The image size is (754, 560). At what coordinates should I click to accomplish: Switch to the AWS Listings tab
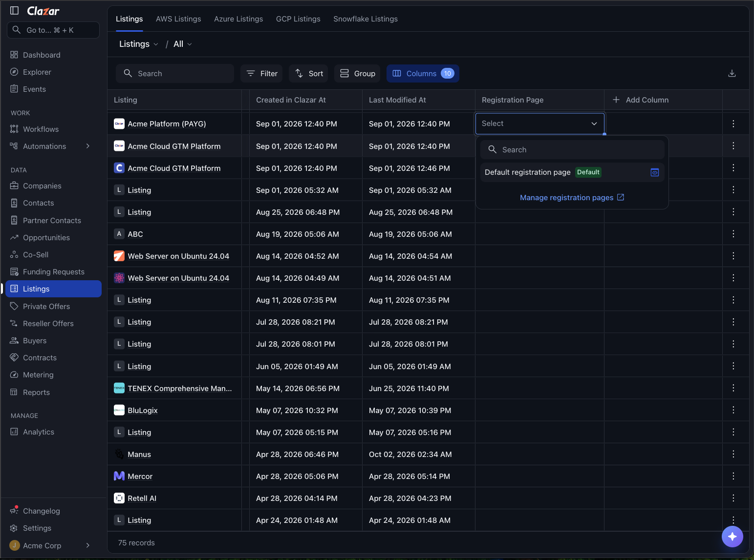(x=178, y=19)
